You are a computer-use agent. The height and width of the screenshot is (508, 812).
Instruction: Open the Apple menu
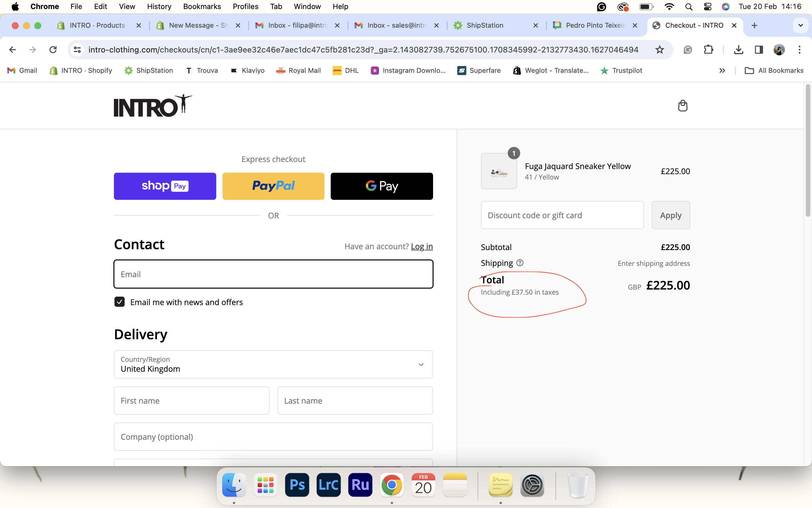click(15, 7)
